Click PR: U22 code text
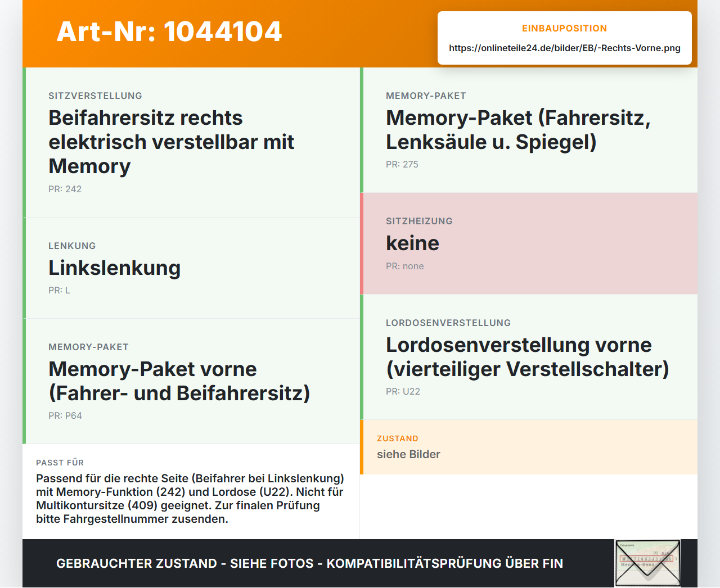 pos(403,391)
